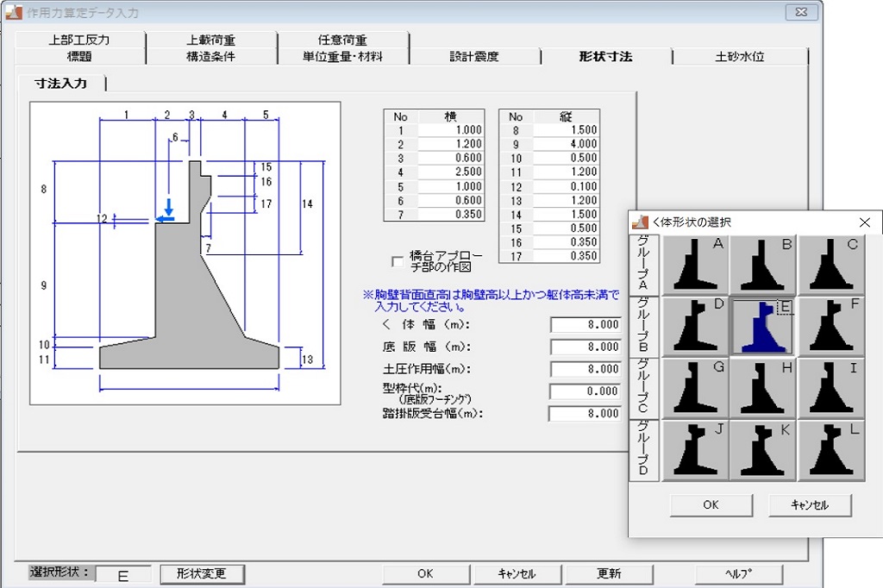The image size is (883, 588).
Task: Click the No 5 horizontal value 1.000
Action: pyautogui.click(x=450, y=186)
